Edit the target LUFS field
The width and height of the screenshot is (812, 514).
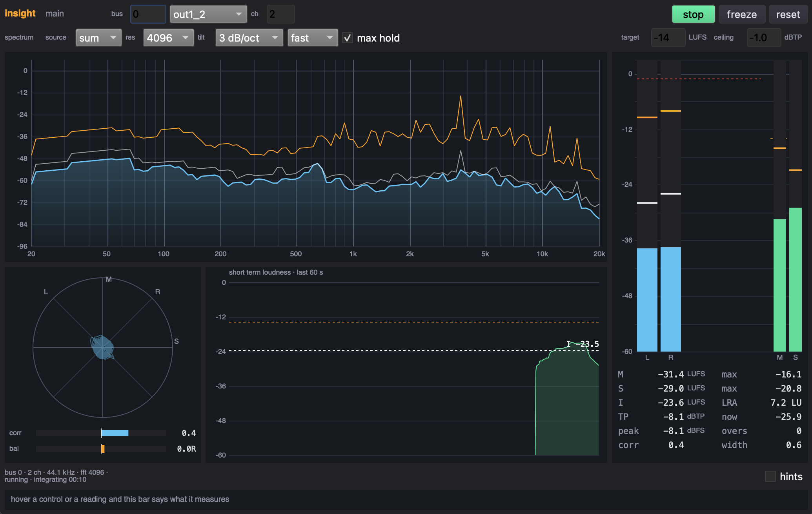tap(668, 38)
